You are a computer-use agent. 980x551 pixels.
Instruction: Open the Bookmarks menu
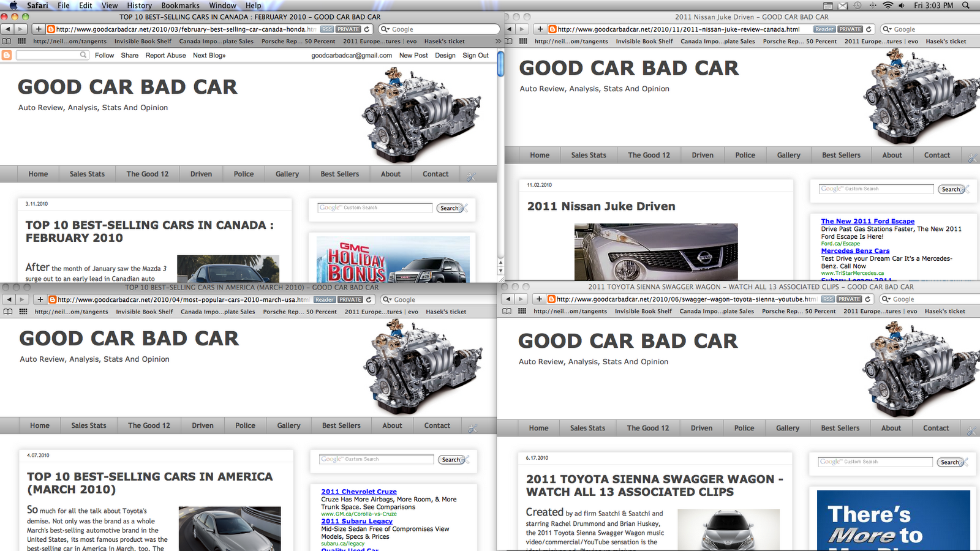point(181,5)
